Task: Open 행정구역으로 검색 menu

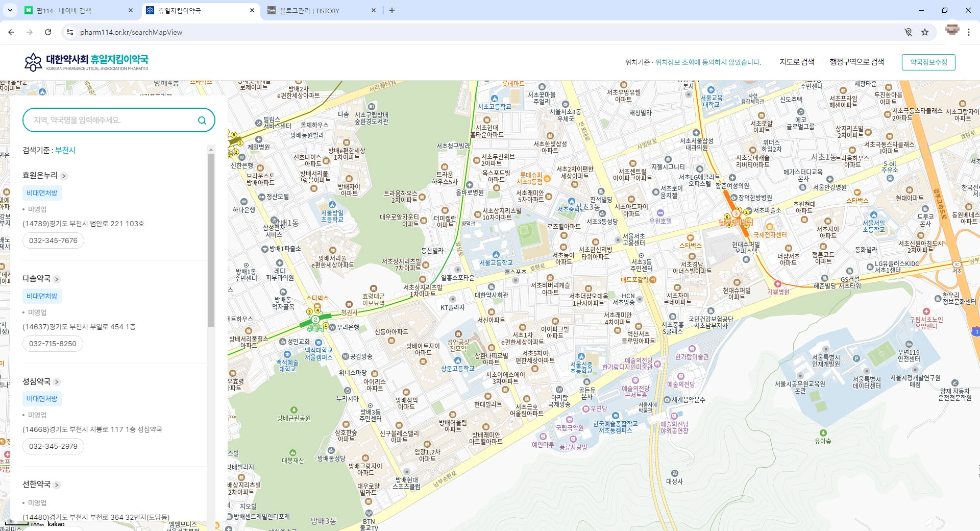Action: [856, 62]
